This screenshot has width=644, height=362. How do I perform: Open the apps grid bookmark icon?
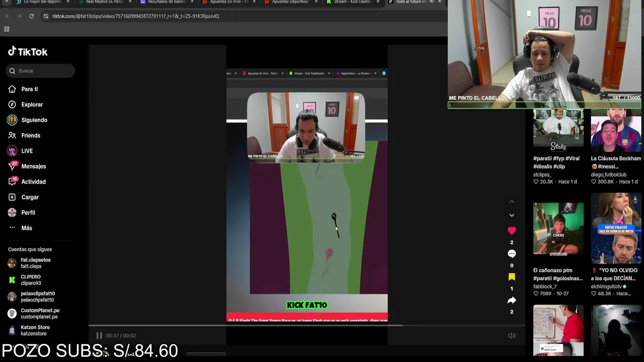7,29
